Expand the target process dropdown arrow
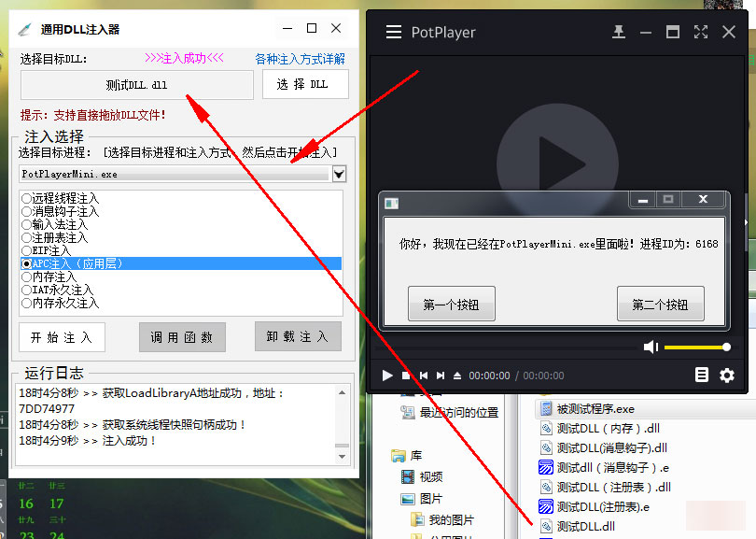756x539 pixels. (339, 174)
